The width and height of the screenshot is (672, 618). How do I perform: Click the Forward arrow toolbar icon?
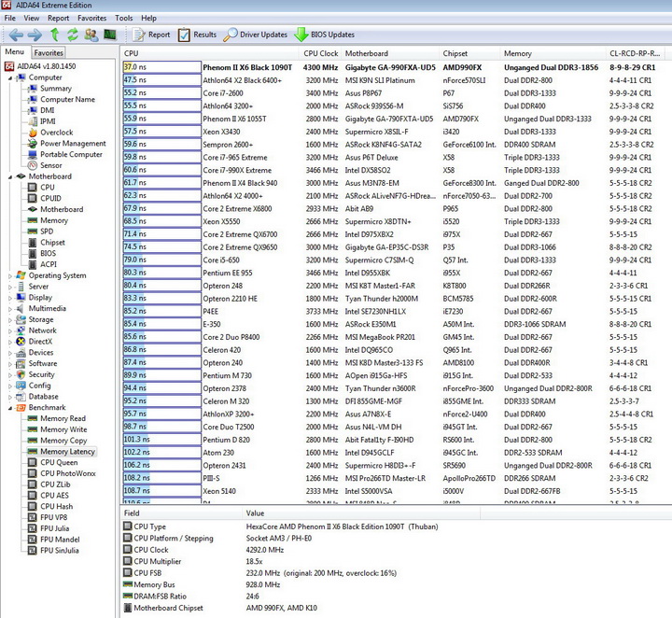(x=35, y=35)
